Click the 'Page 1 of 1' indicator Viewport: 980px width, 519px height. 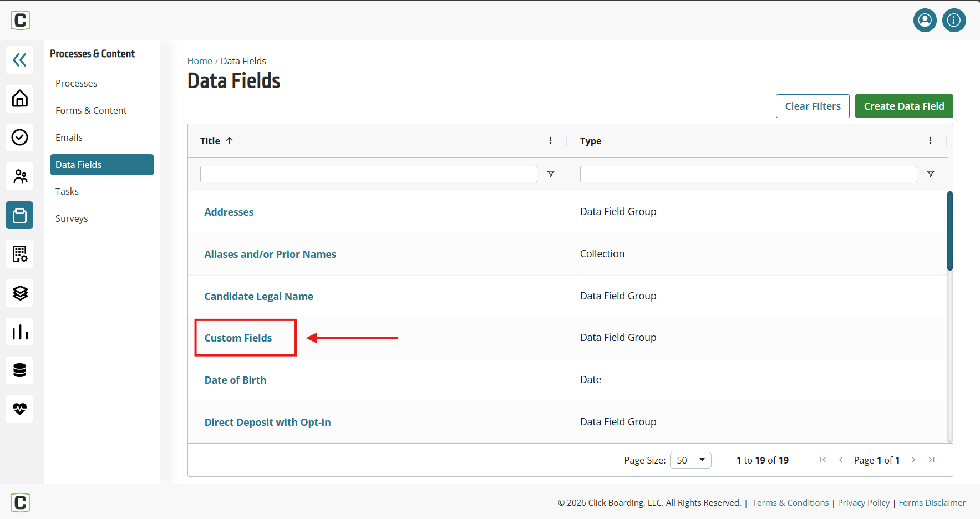pos(877,460)
